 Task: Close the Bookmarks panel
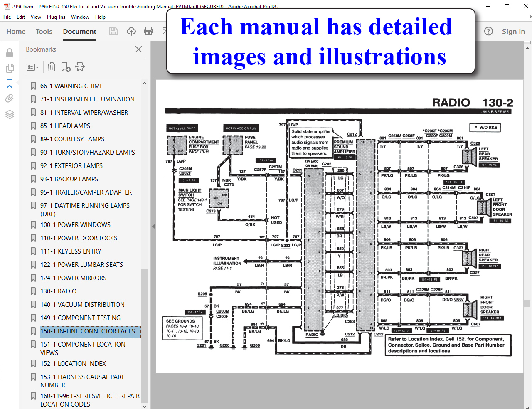click(139, 49)
